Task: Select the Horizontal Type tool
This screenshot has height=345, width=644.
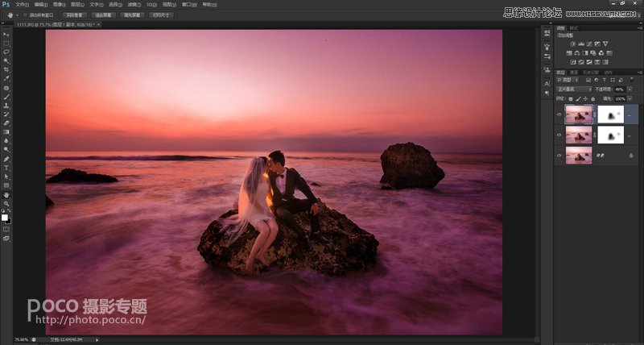Action: point(6,168)
